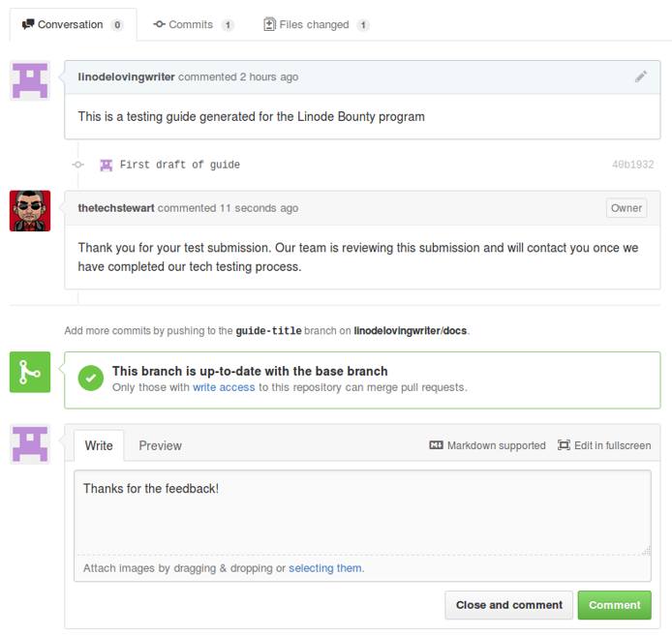The width and height of the screenshot is (672, 637).
Task: Open commit hash 40b1932
Action: click(x=632, y=165)
